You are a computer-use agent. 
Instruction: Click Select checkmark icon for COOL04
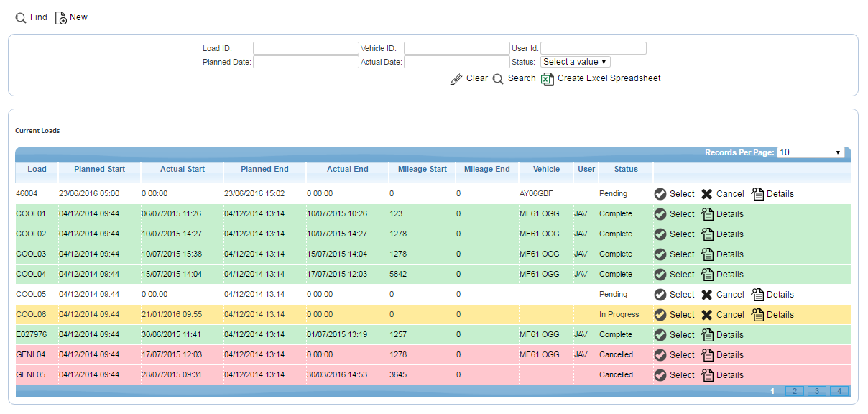coord(660,275)
